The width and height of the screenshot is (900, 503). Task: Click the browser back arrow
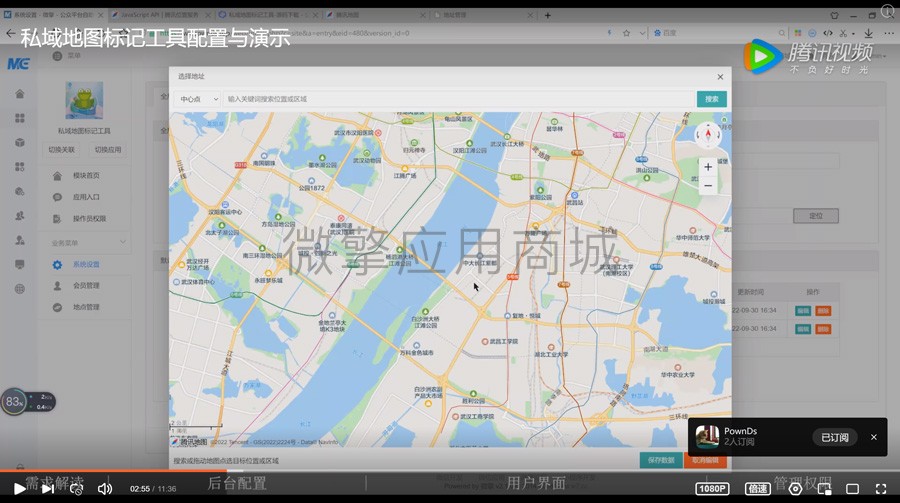[10, 33]
